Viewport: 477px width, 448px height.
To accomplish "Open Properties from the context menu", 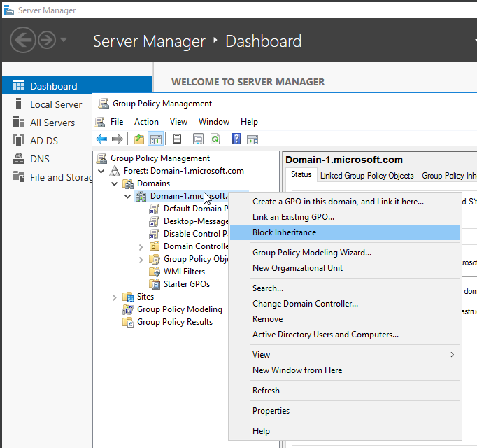I will [345, 411].
